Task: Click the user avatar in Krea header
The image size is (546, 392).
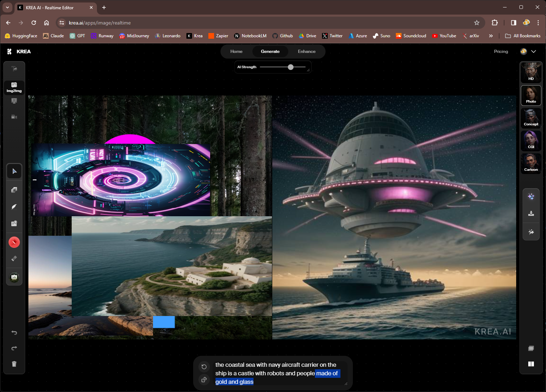Action: [x=524, y=51]
